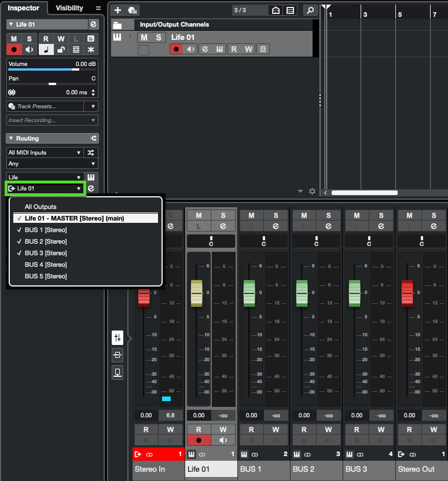The image size is (448, 481).
Task: Switch to the Visibility tab
Action: [69, 8]
